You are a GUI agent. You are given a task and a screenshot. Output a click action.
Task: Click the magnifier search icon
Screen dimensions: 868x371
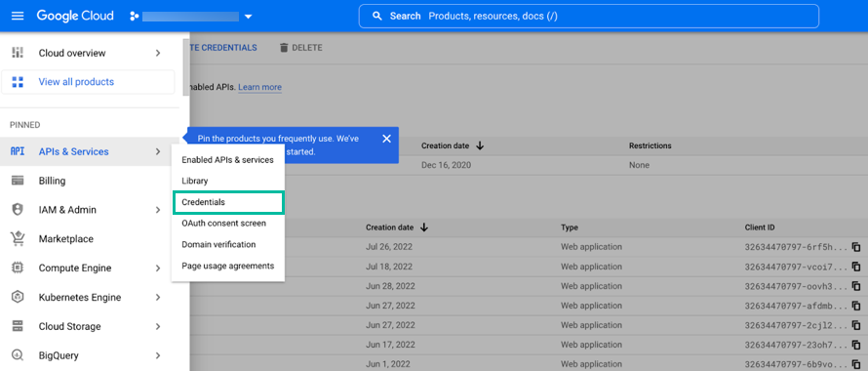(377, 16)
